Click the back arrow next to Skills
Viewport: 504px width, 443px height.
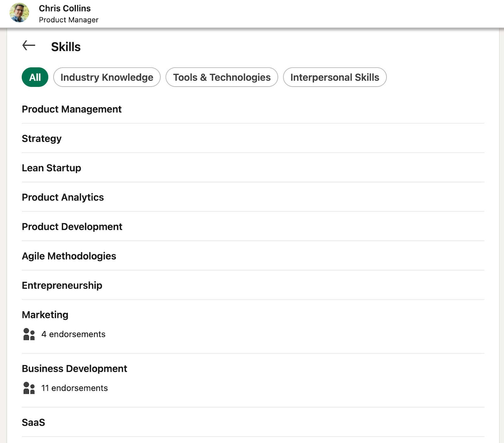[28, 45]
